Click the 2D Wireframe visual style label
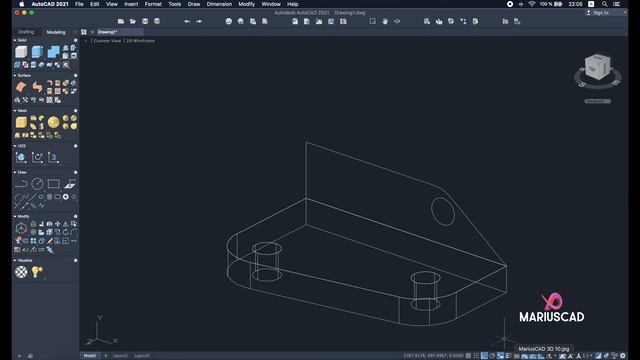The height and width of the screenshot is (360, 640). click(x=140, y=41)
